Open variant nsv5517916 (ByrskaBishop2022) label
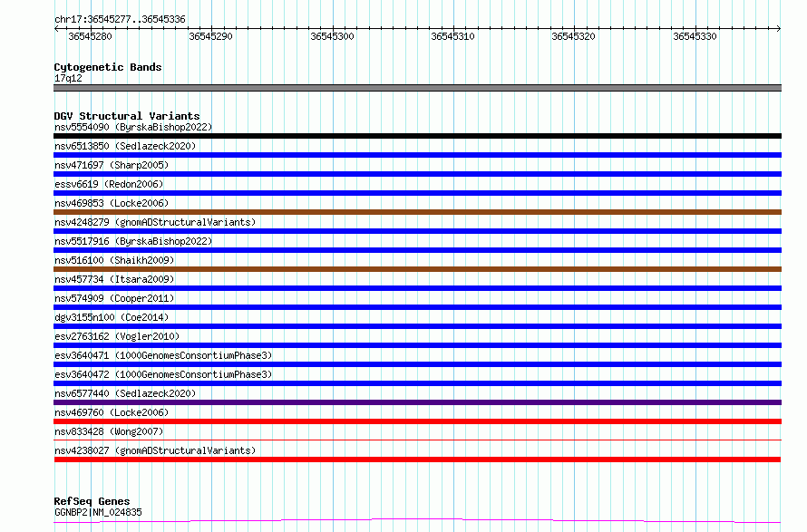 pos(133,241)
